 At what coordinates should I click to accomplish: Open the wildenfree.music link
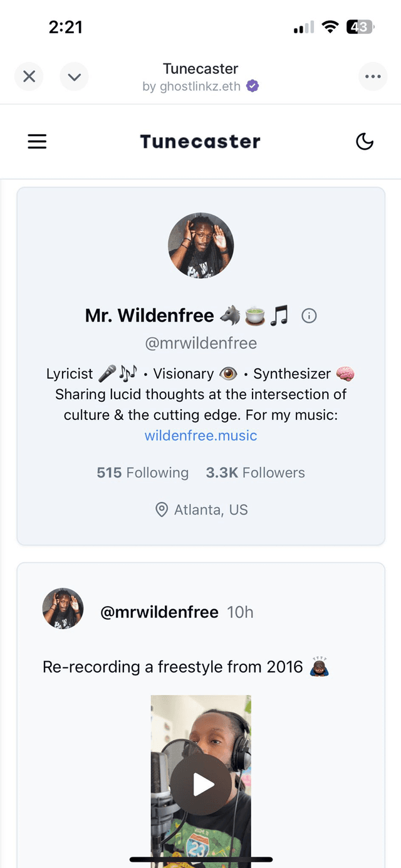200,435
